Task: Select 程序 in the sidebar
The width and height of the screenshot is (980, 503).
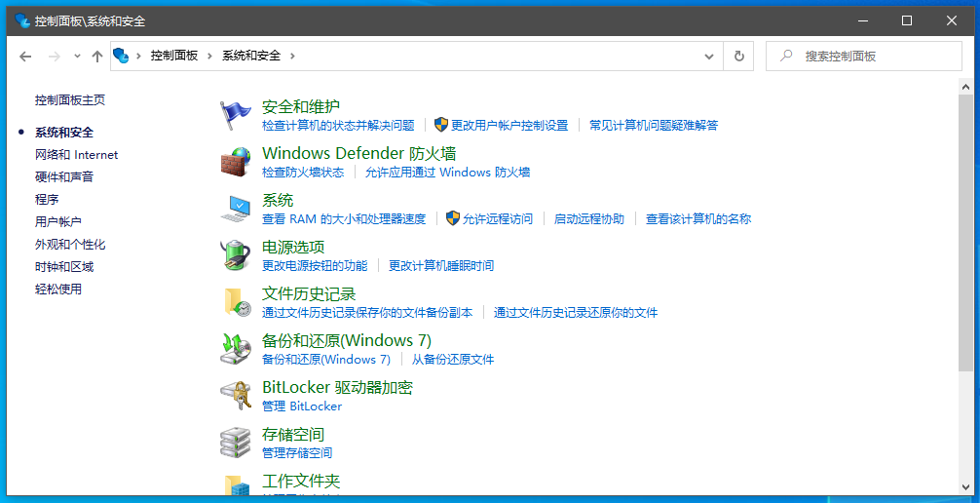Action: (47, 200)
